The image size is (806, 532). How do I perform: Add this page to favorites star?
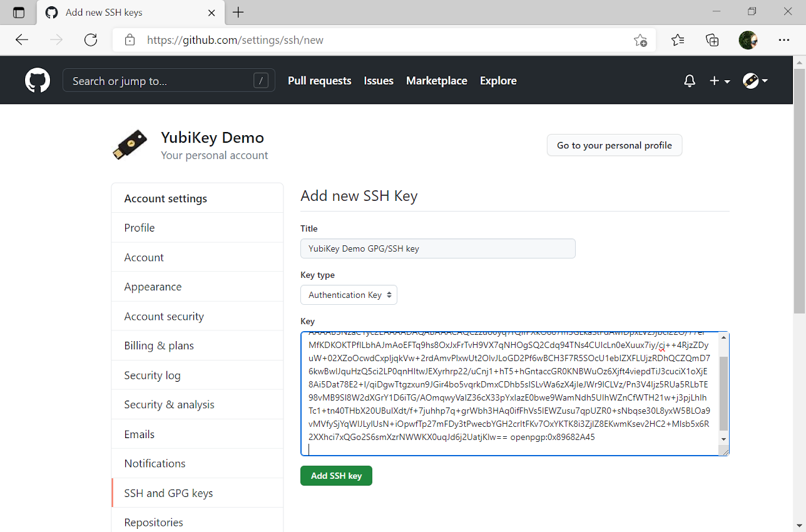(640, 40)
